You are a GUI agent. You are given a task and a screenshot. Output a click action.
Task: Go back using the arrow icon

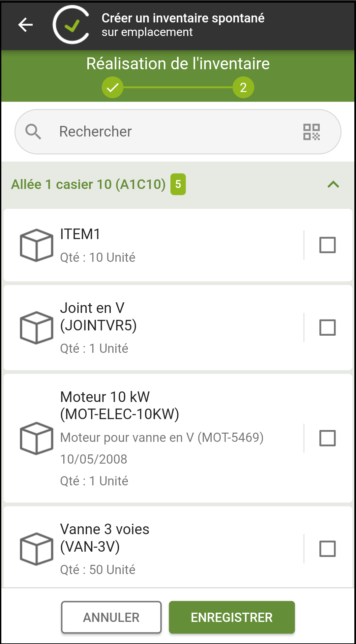[25, 25]
